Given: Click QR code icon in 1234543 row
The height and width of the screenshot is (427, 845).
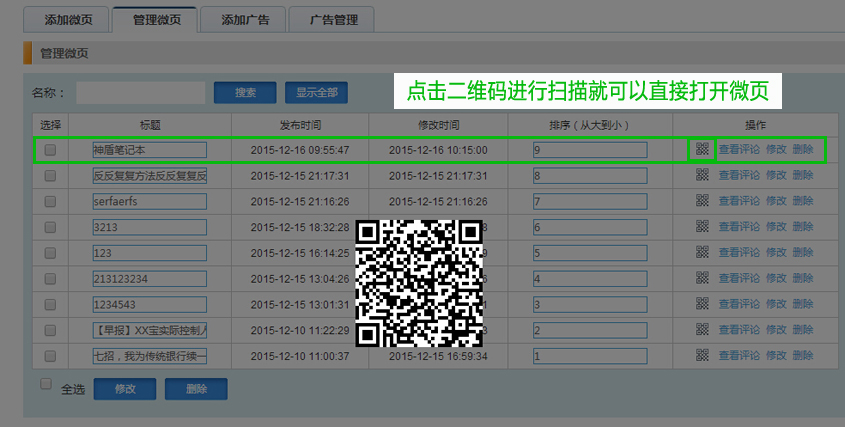Looking at the screenshot, I should coord(702,304).
